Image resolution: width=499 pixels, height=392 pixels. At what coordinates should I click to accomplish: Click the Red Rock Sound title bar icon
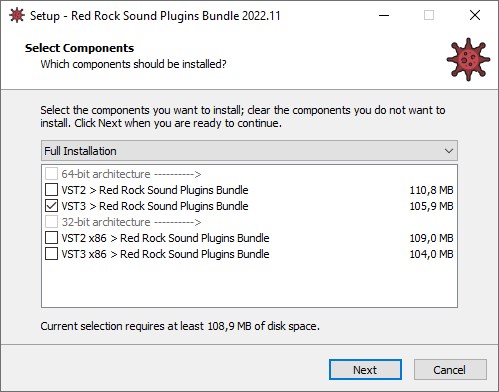[17, 15]
